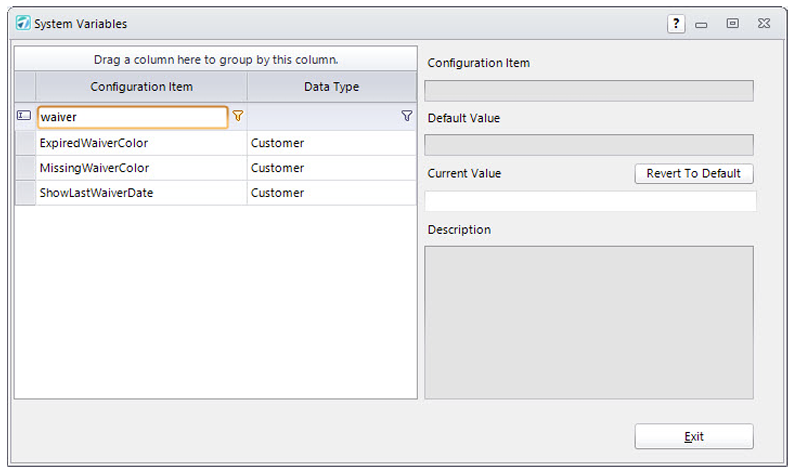This screenshot has width=794, height=476.
Task: Click the Current Value input field
Action: (590, 201)
